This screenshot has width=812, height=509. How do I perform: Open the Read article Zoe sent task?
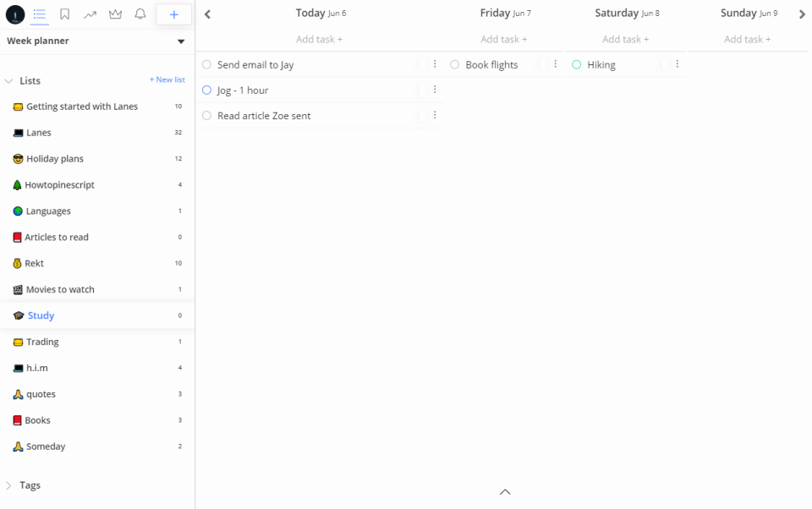(264, 116)
